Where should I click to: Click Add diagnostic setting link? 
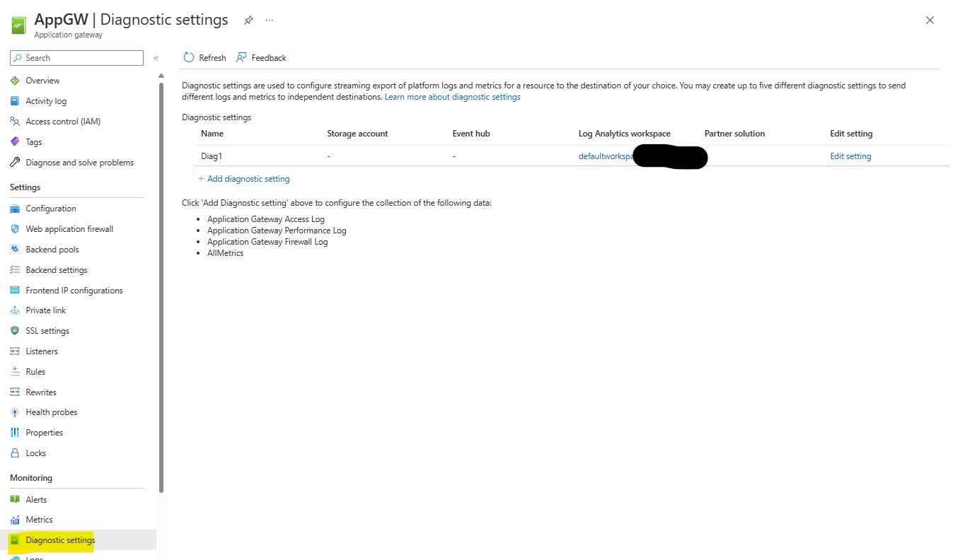(x=244, y=179)
